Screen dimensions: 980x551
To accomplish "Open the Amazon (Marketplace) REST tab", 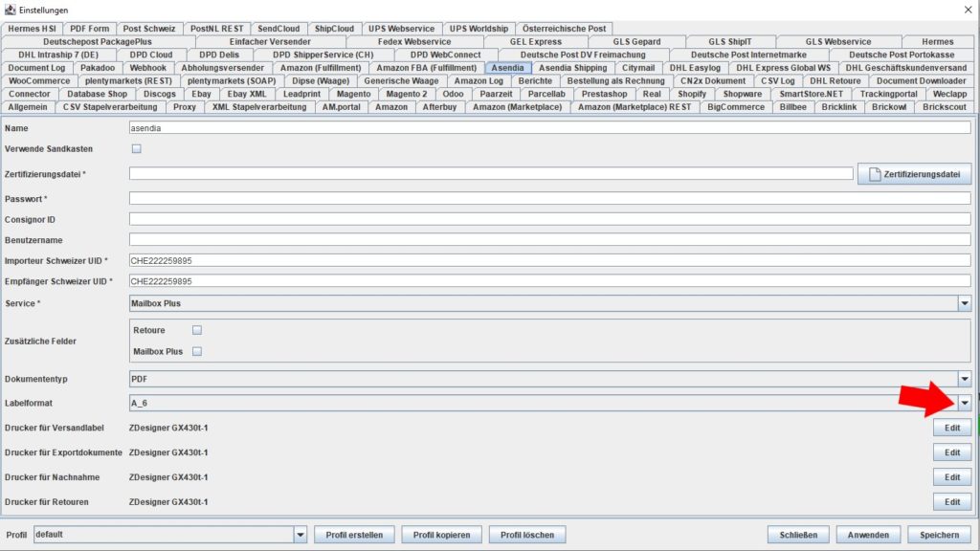I will tap(635, 107).
